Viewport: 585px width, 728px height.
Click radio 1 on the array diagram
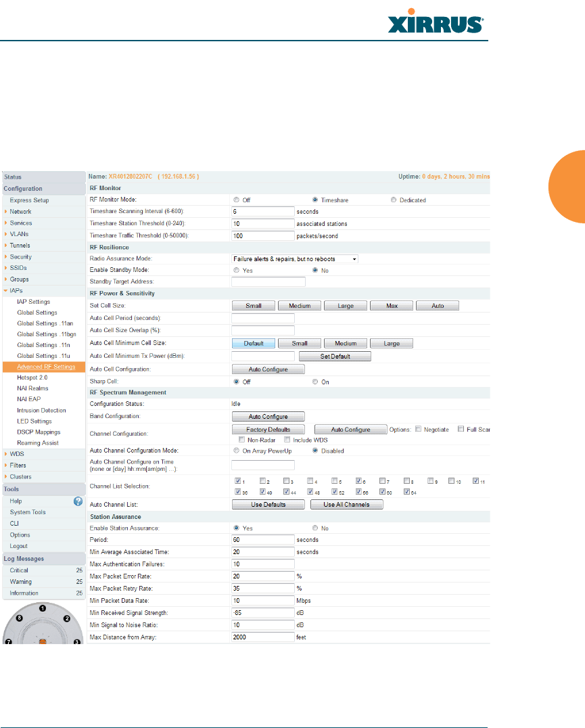pyautogui.click(x=43, y=608)
